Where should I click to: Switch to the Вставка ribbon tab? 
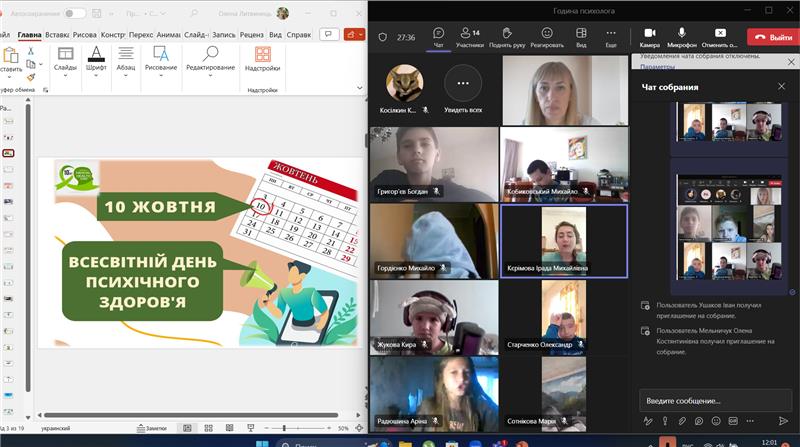pos(57,34)
